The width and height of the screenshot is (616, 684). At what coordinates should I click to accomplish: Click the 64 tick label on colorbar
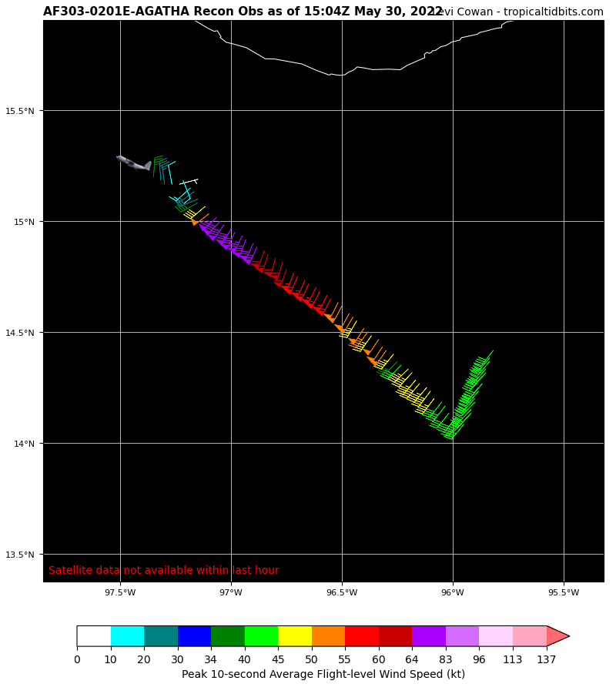tap(412, 659)
